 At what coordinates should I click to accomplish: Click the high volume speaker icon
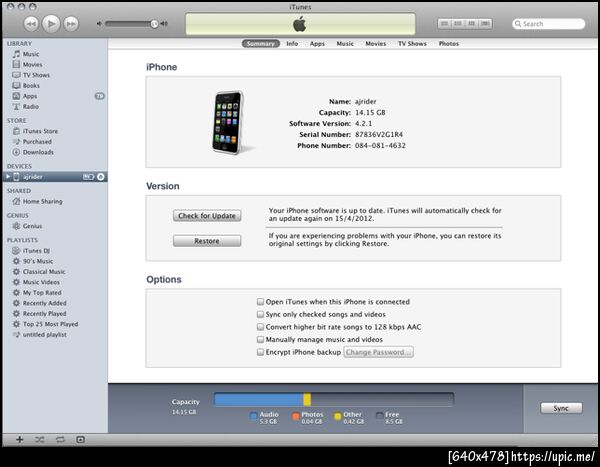(x=164, y=24)
